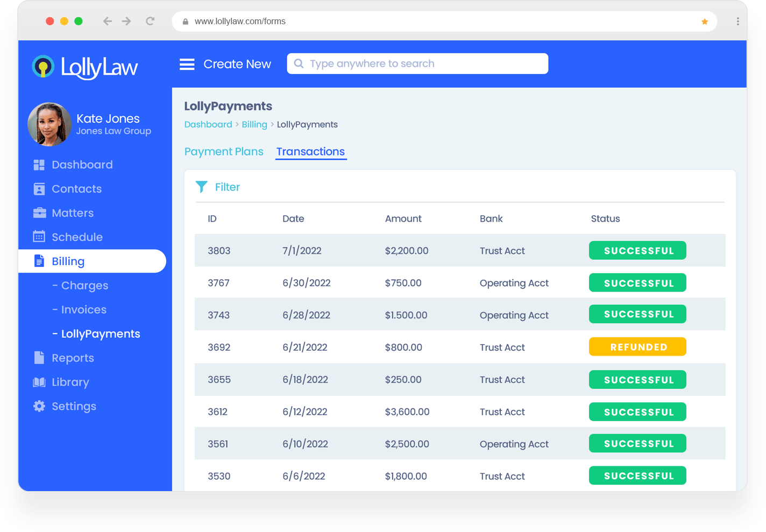Reload the page with refresh icon
Viewport: 766px width, 532px height.
[x=150, y=21]
